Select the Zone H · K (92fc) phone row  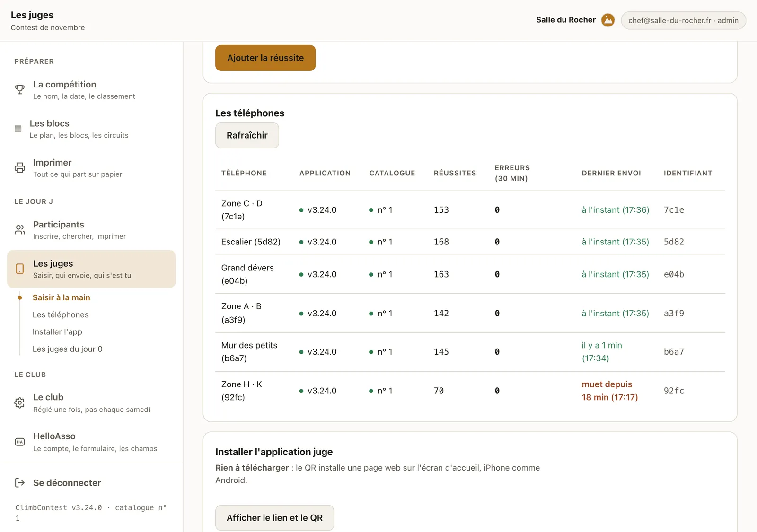[470, 391]
